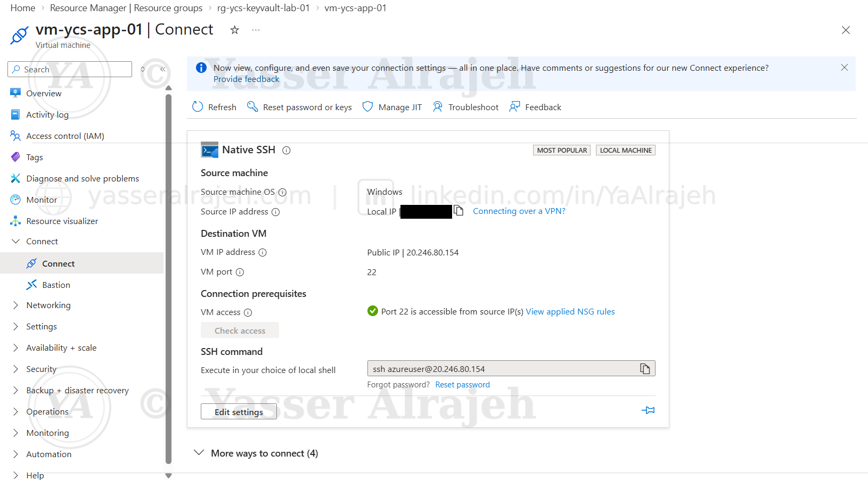Screen dimensions: 868x480
Task: Collapse the sidebar menu with double chevron
Action: (x=162, y=69)
